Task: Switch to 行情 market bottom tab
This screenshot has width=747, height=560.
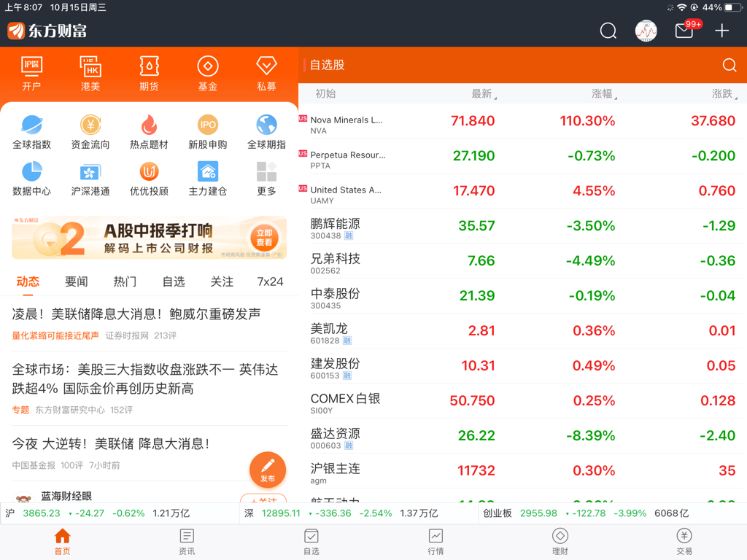Action: (x=436, y=542)
